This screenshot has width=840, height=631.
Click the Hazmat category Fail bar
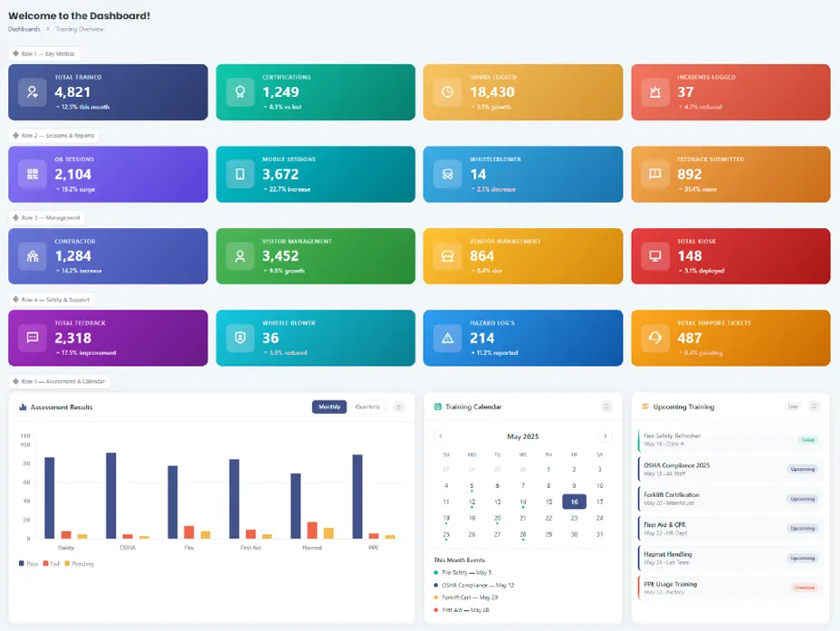312,531
